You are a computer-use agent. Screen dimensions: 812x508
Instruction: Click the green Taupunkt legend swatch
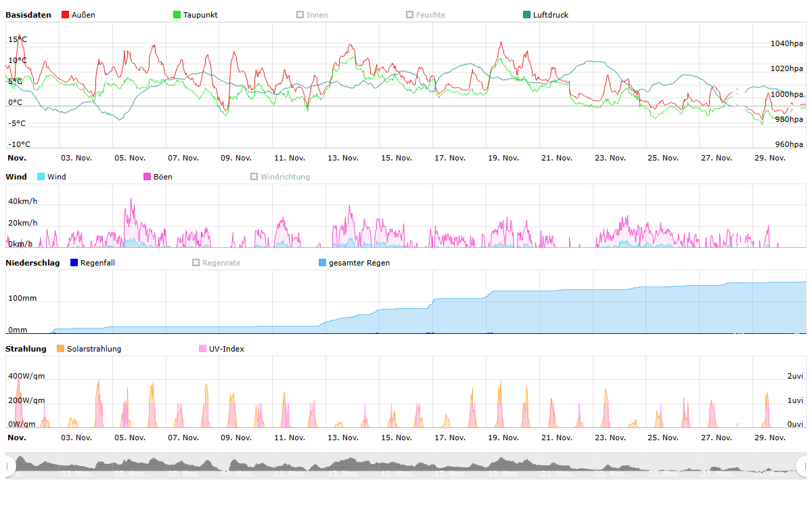(x=177, y=15)
